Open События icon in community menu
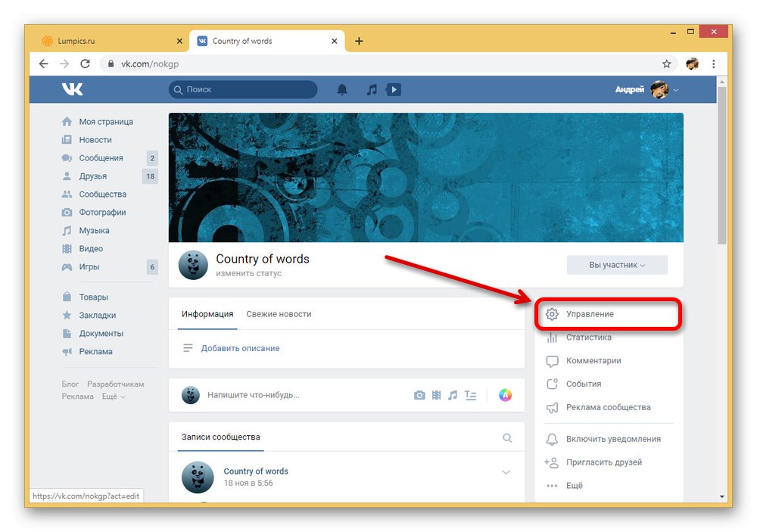 coord(552,384)
